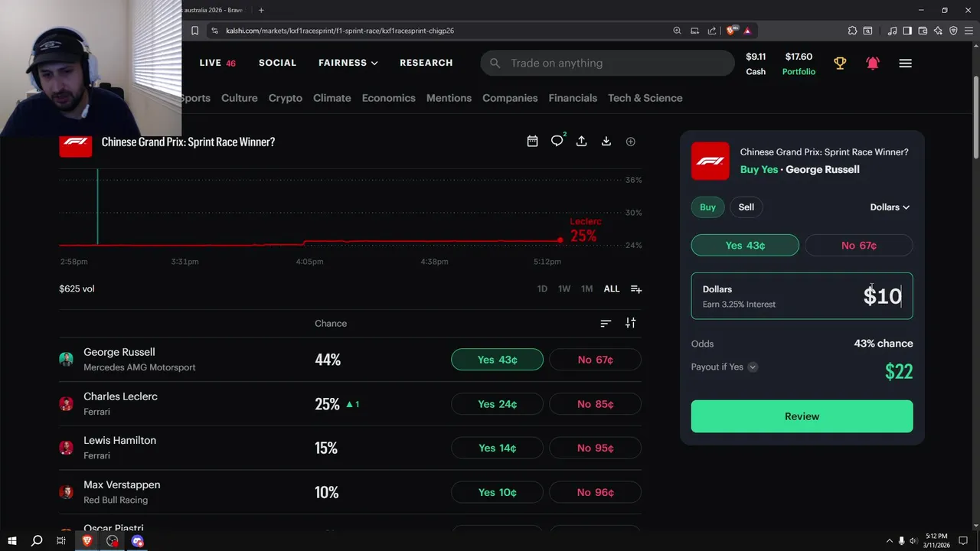Click the search magnifier icon
This screenshot has width=980, height=551.
[495, 64]
